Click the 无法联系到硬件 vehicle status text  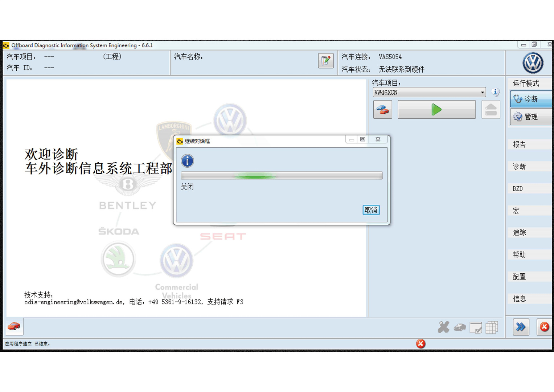tap(402, 69)
